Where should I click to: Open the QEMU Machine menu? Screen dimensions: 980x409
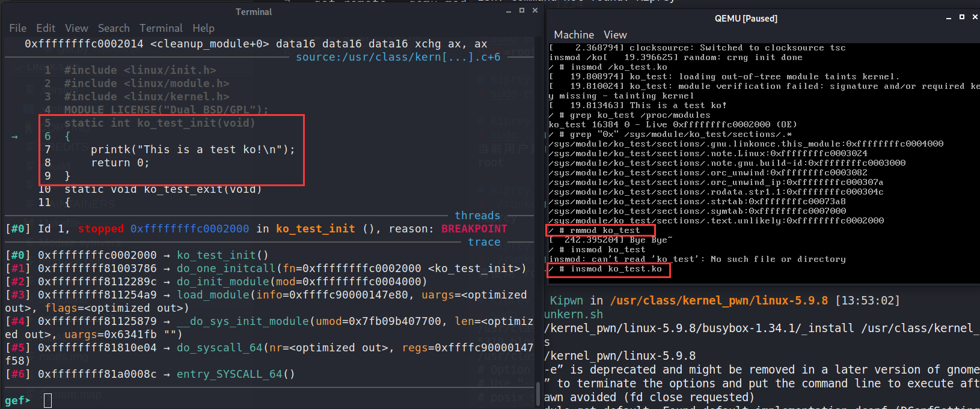[x=574, y=35]
